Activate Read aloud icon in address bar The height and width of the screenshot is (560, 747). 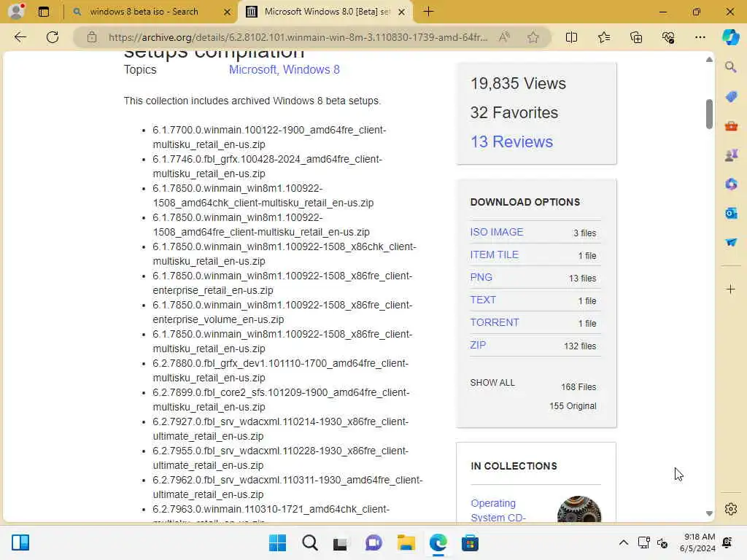[x=504, y=37]
